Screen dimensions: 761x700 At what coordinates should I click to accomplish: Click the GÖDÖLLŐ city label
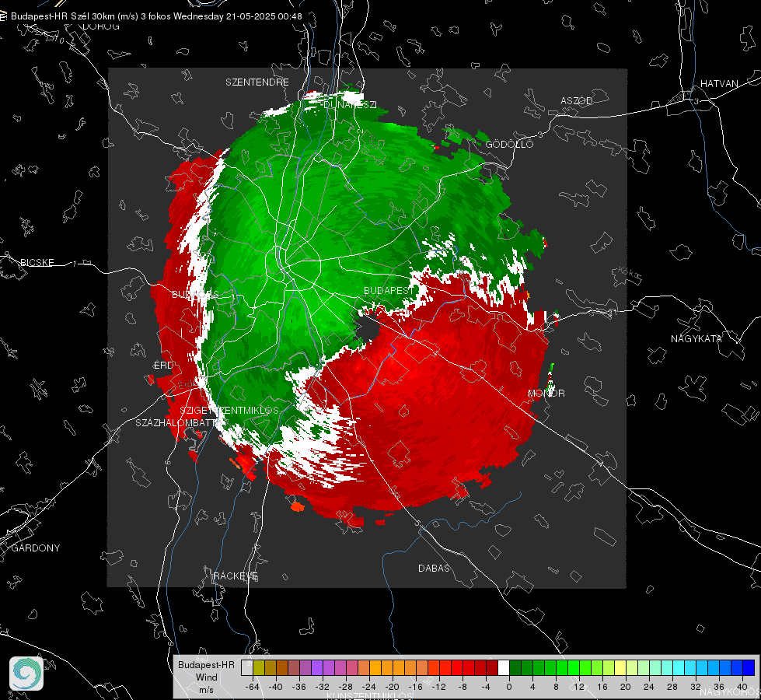click(509, 144)
